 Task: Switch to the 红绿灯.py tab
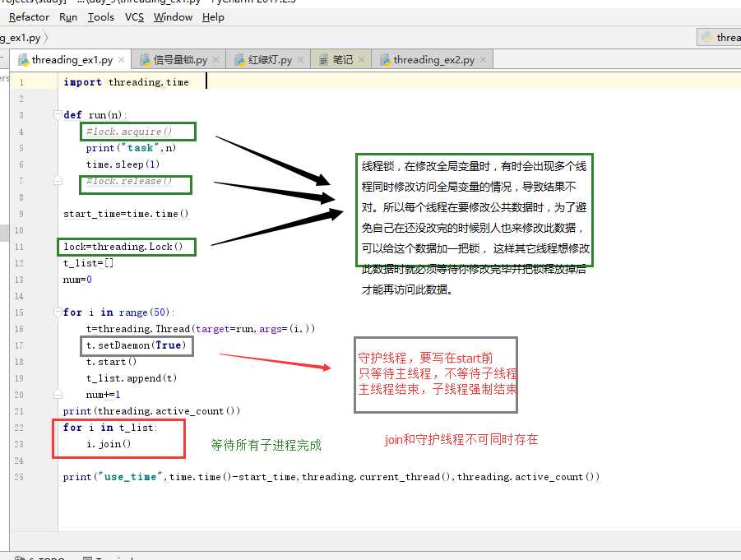[x=270, y=60]
